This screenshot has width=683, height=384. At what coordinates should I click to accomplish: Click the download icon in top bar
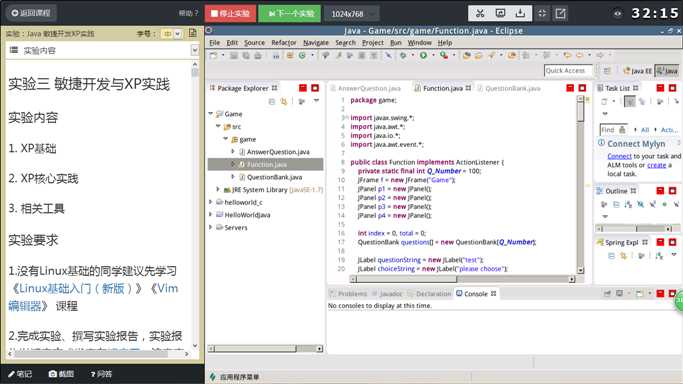coord(520,13)
